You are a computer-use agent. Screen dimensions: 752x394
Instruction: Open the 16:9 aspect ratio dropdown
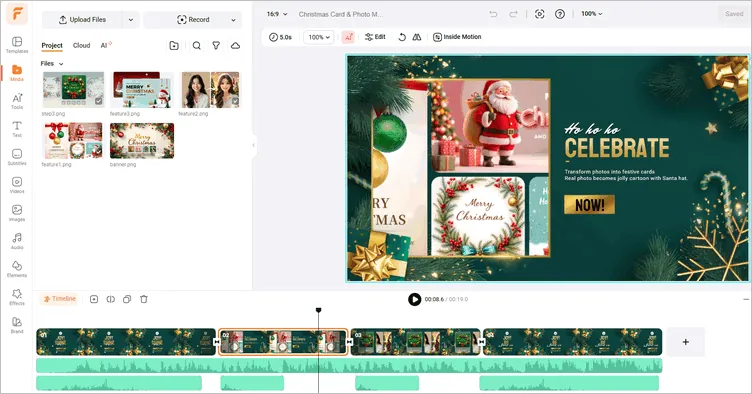(277, 14)
